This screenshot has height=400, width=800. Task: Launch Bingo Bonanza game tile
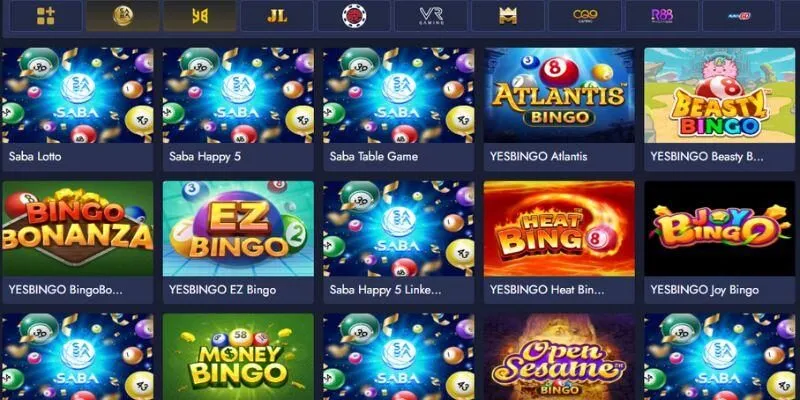tap(78, 229)
